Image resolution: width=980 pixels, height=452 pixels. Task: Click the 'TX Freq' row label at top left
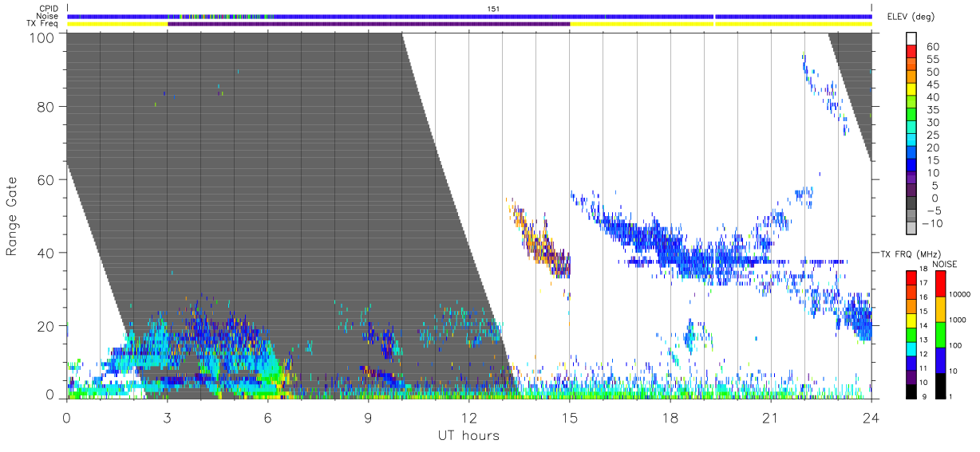[43, 24]
